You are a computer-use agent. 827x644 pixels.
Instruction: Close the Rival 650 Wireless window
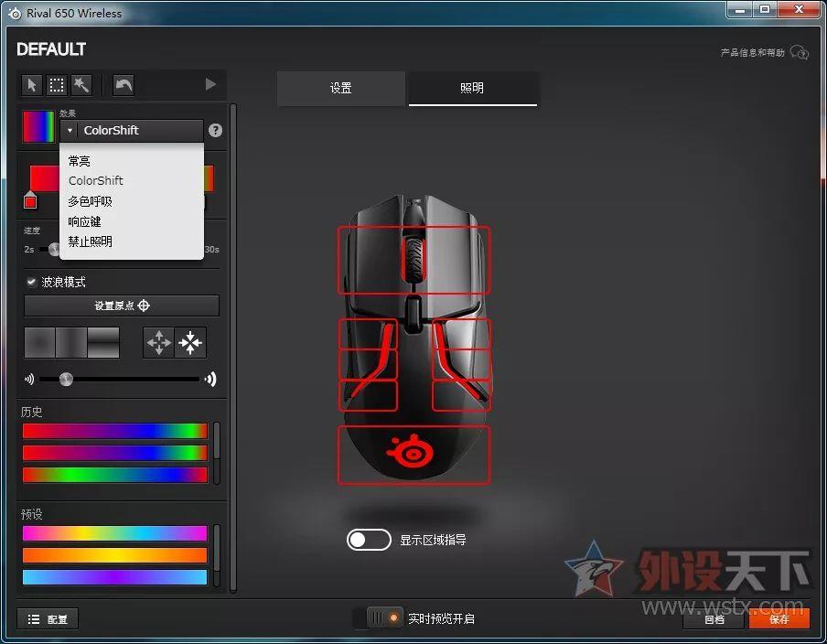point(799,10)
